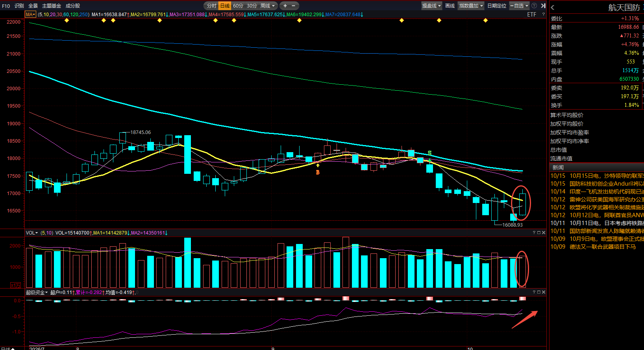
Task: Open help for the VOL indicator panel
Action: click(x=534, y=233)
